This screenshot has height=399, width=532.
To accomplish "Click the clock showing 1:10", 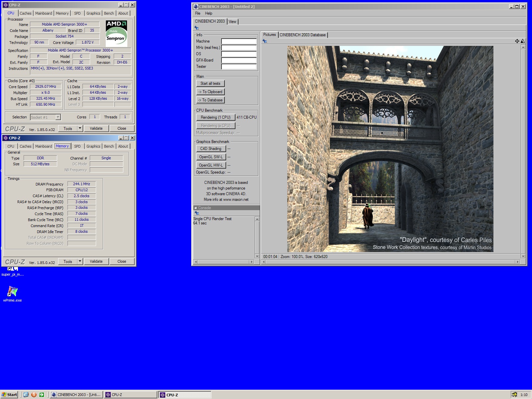I will tap(524, 395).
